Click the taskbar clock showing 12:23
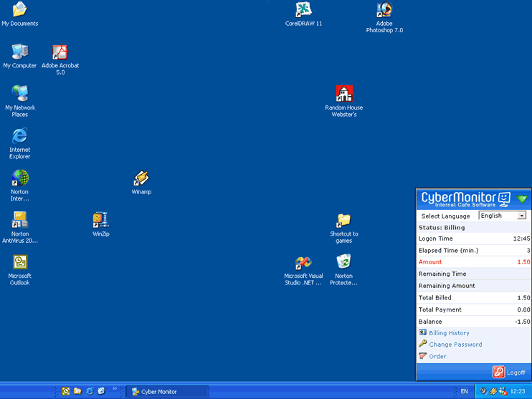532x399 pixels. [518, 391]
